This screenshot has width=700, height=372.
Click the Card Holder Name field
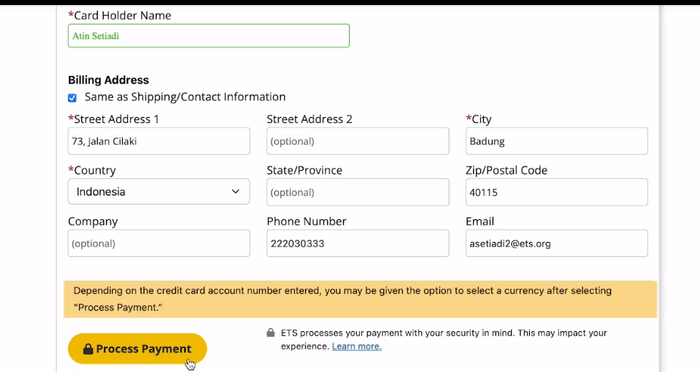(208, 36)
